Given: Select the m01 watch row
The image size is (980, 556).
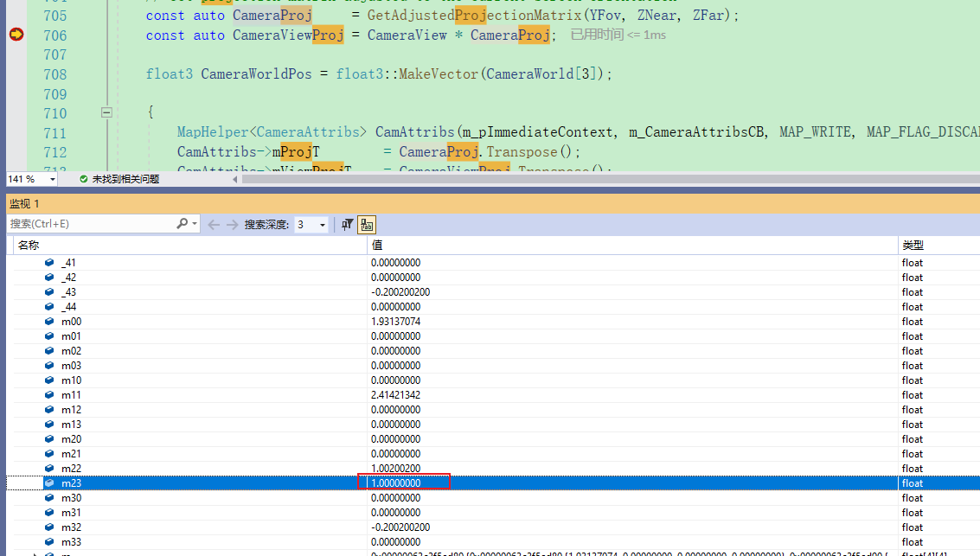Looking at the screenshot, I should (x=493, y=336).
